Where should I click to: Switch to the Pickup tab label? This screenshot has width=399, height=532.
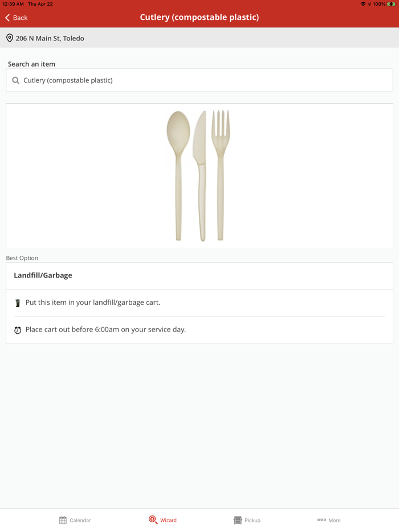(253, 520)
